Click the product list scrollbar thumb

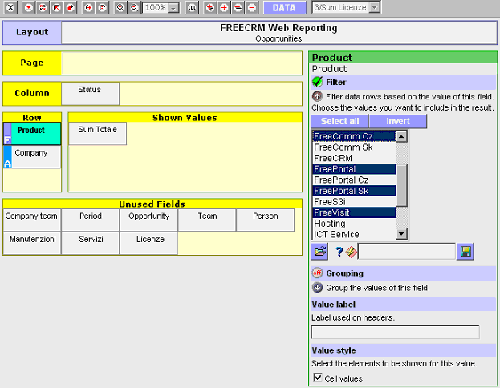point(401,185)
